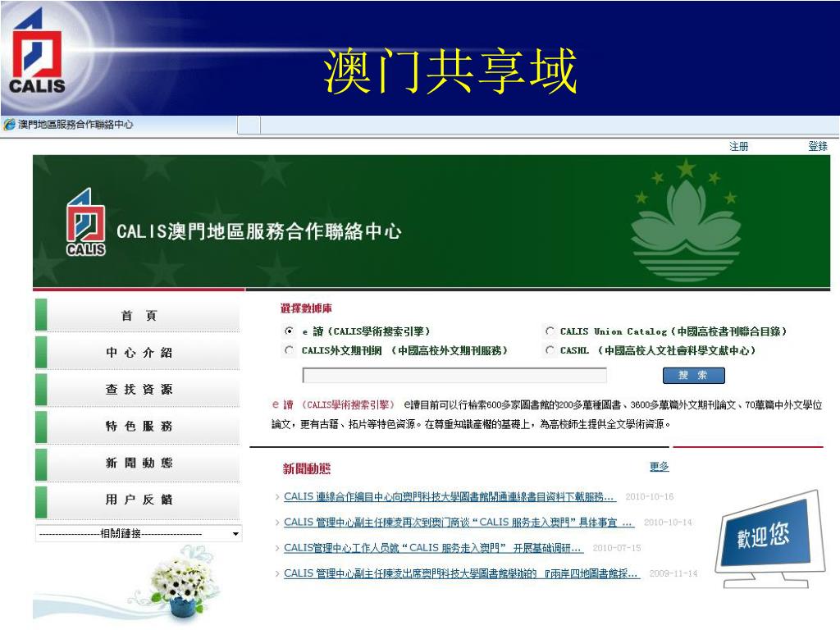Viewport: 840px width, 630px height.
Task: Select the CALIS Union Catalog radio button
Action: pyautogui.click(x=550, y=331)
